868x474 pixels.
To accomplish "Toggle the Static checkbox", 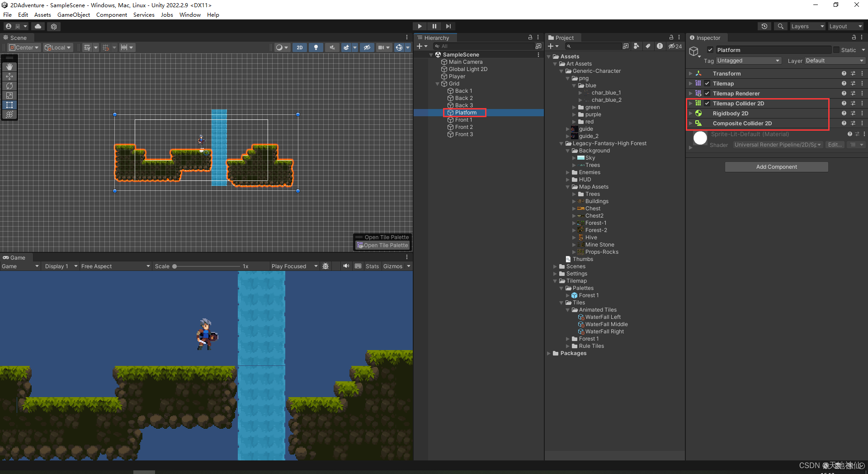I will (x=836, y=50).
